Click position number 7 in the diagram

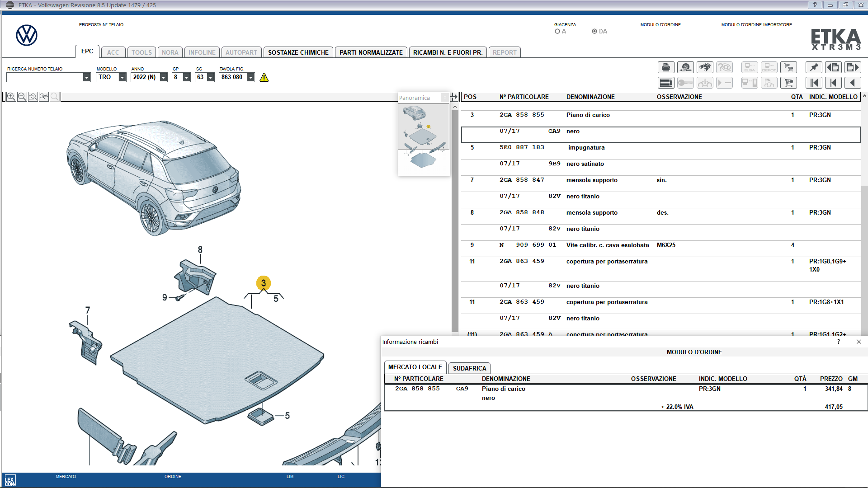coord(88,310)
